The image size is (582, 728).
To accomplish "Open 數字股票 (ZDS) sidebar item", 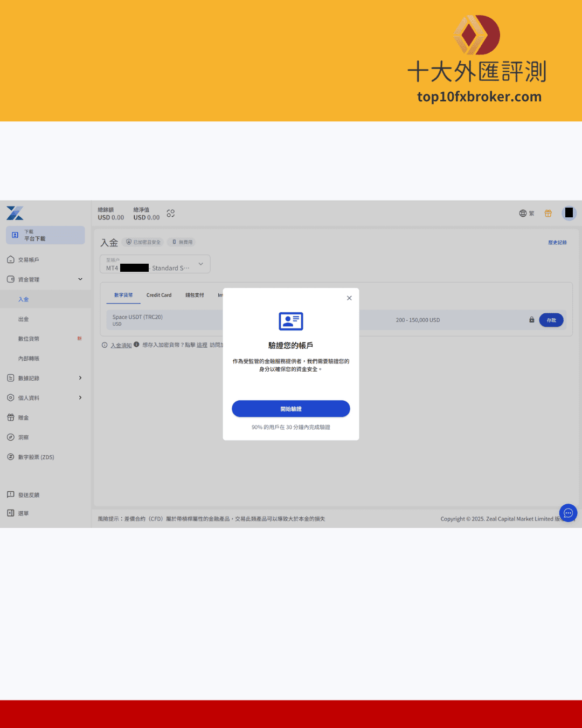I will pos(36,457).
